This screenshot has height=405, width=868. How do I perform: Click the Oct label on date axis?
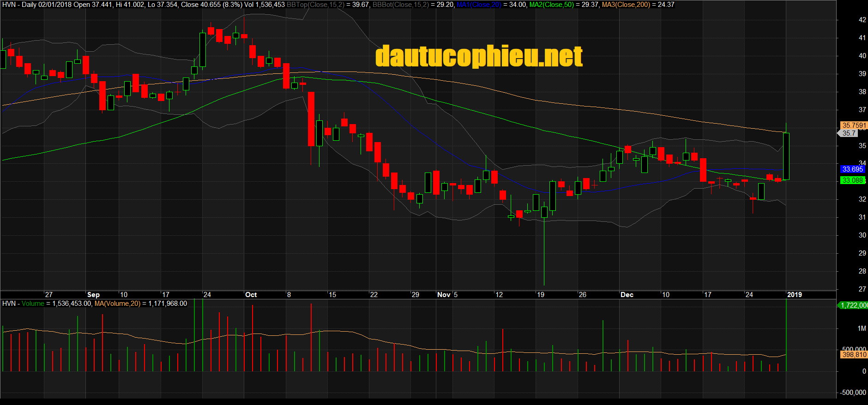click(x=251, y=295)
